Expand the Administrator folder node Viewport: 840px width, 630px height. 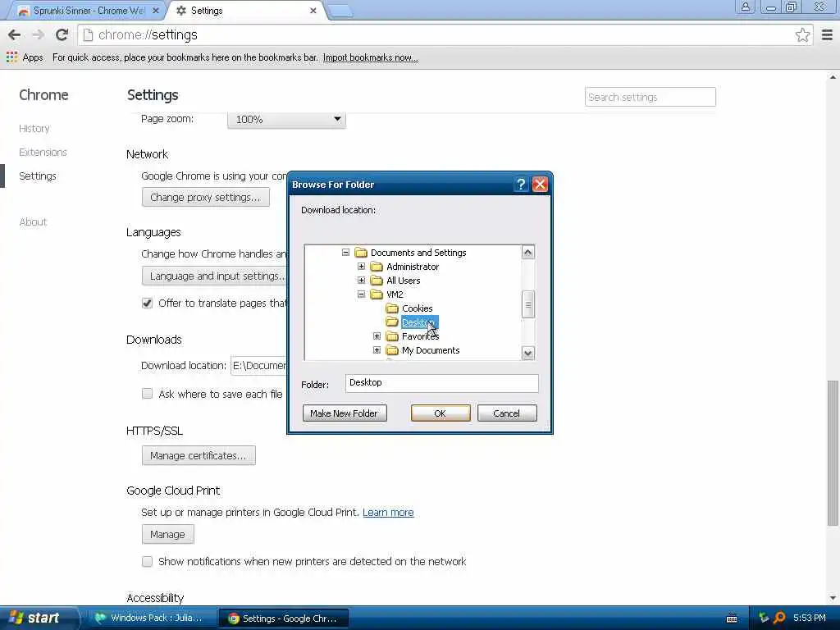tap(361, 267)
